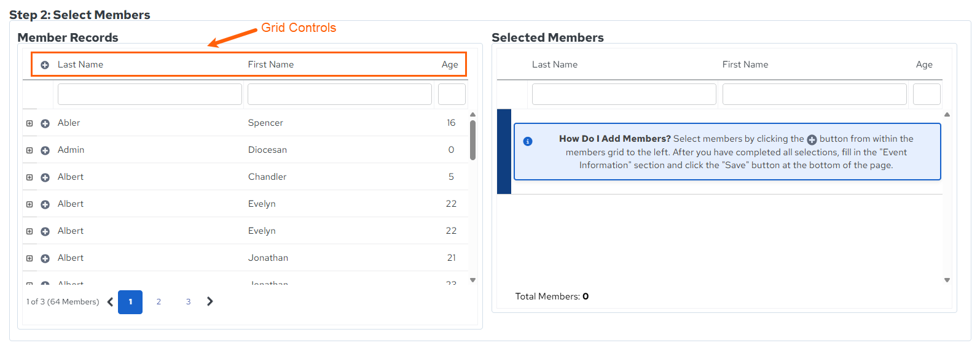Click the age value '21' for Jonathan
Image resolution: width=980 pixels, height=351 pixels.
(x=452, y=258)
